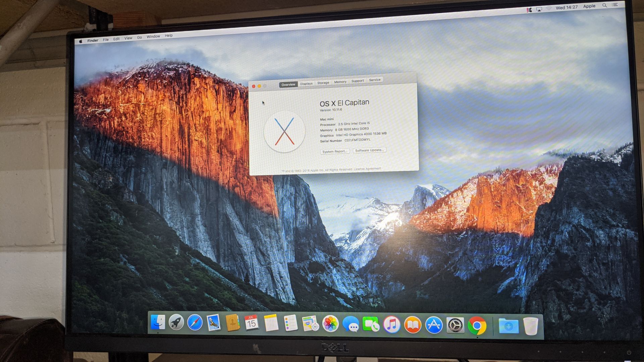Switch to the Support tab
644x362 pixels.
click(358, 81)
